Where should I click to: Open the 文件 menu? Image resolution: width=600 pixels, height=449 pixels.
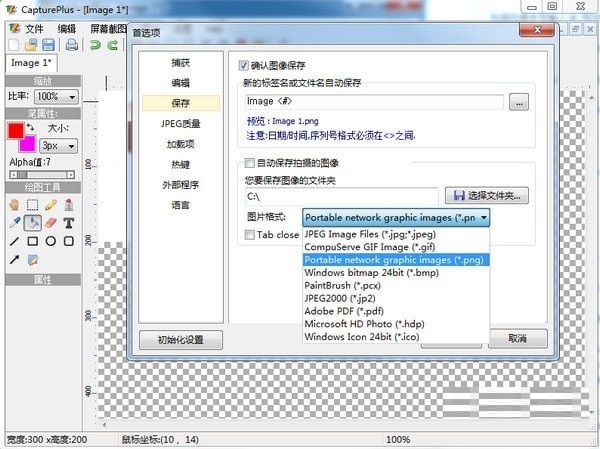(34, 28)
